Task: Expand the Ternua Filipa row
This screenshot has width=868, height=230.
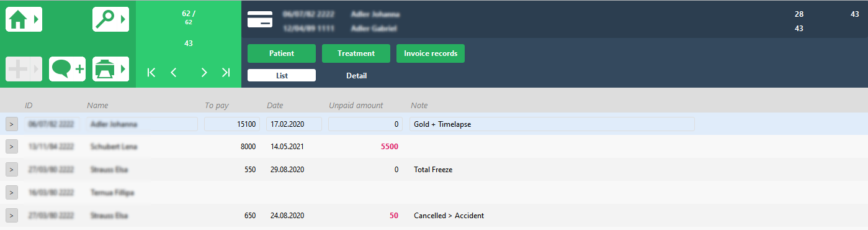Action: tap(12, 193)
